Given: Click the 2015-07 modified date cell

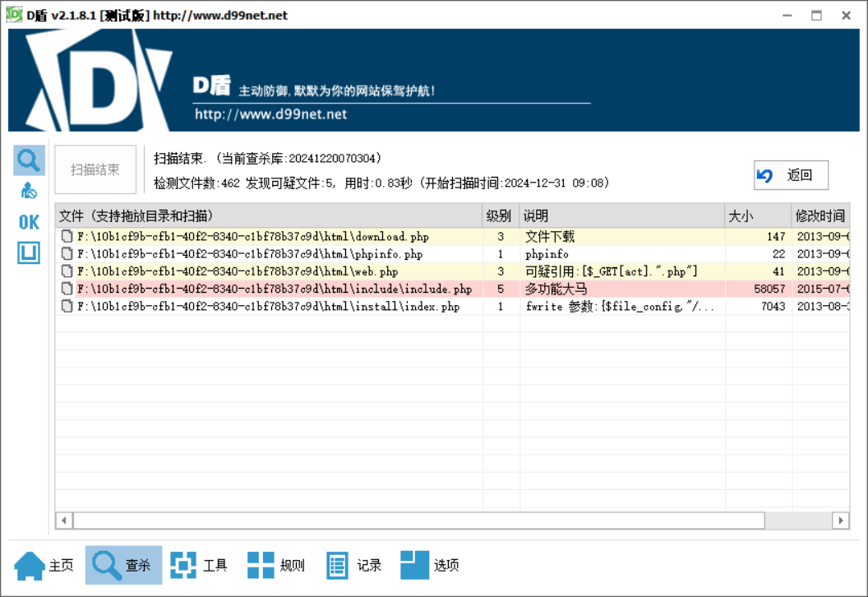Looking at the screenshot, I should pos(823,289).
